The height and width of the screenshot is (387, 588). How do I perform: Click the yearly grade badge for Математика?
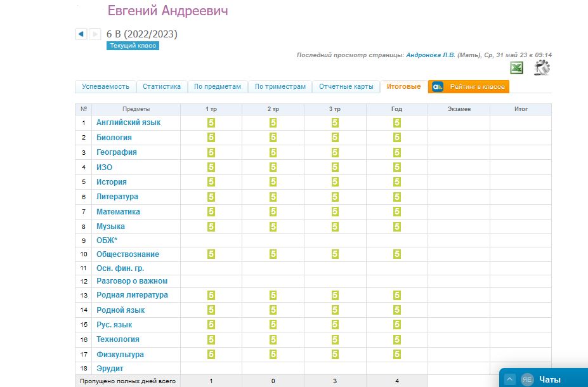point(397,211)
